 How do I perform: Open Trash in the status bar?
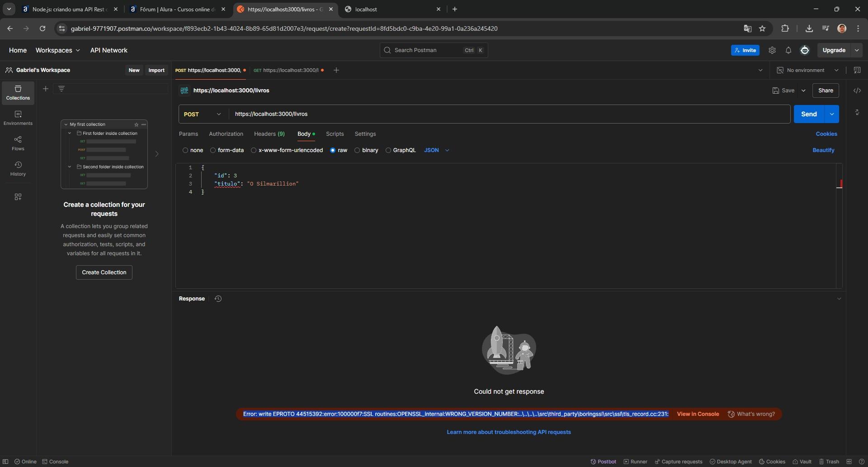click(829, 462)
